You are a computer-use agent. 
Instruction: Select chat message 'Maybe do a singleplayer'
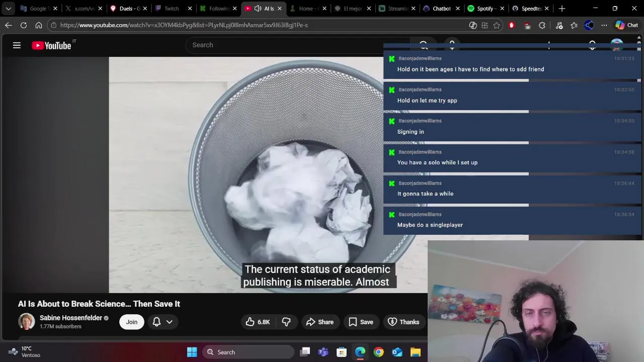coord(430,225)
